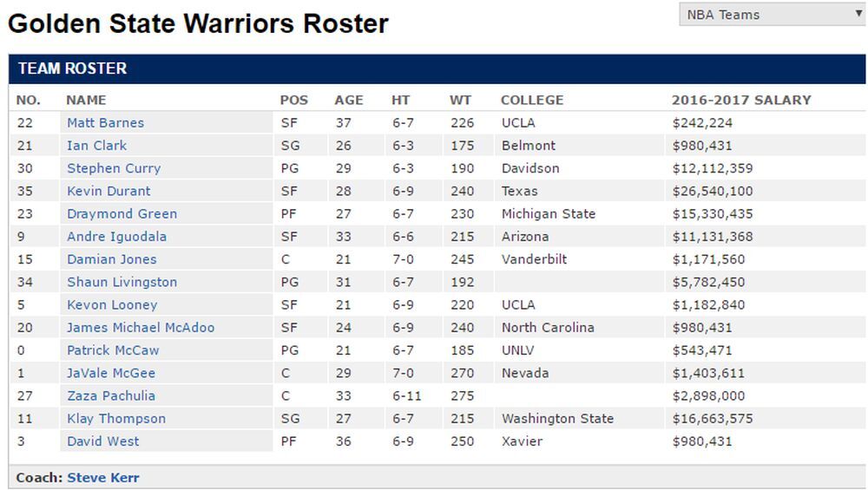Open Patrick McCaw's profile
This screenshot has width=868, height=490.
click(113, 350)
